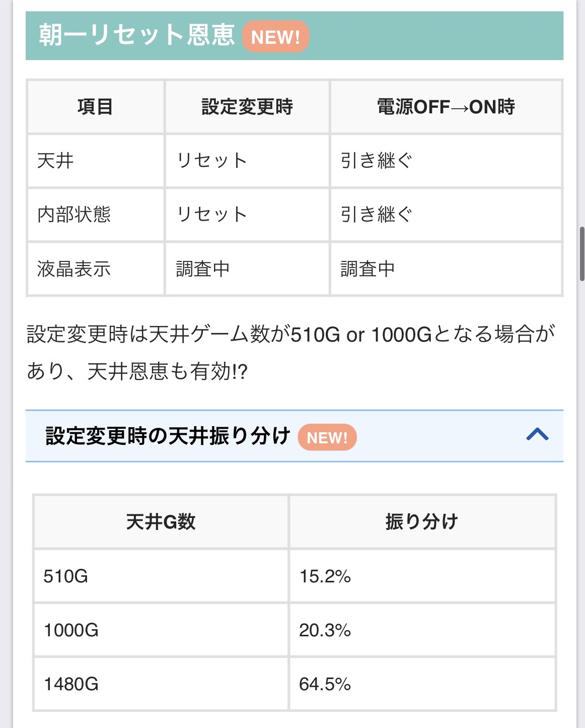
Task: Select the 510G table cell
Action: pos(66,576)
